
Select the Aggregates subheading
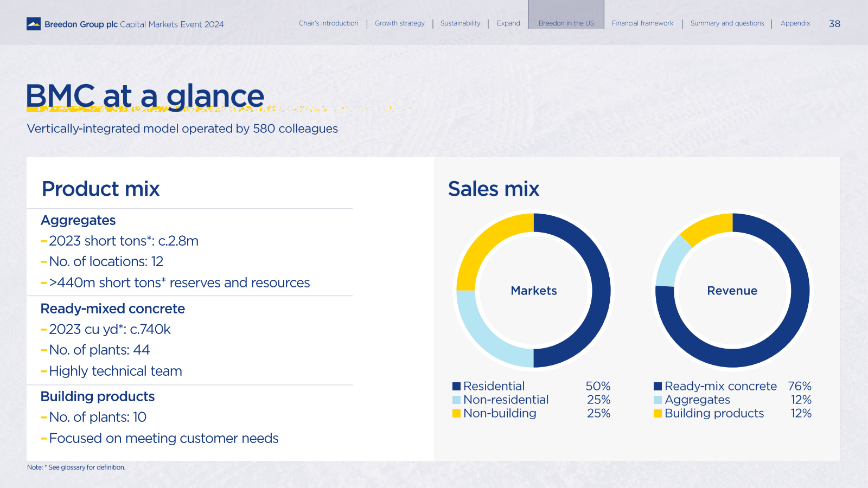[78, 220]
